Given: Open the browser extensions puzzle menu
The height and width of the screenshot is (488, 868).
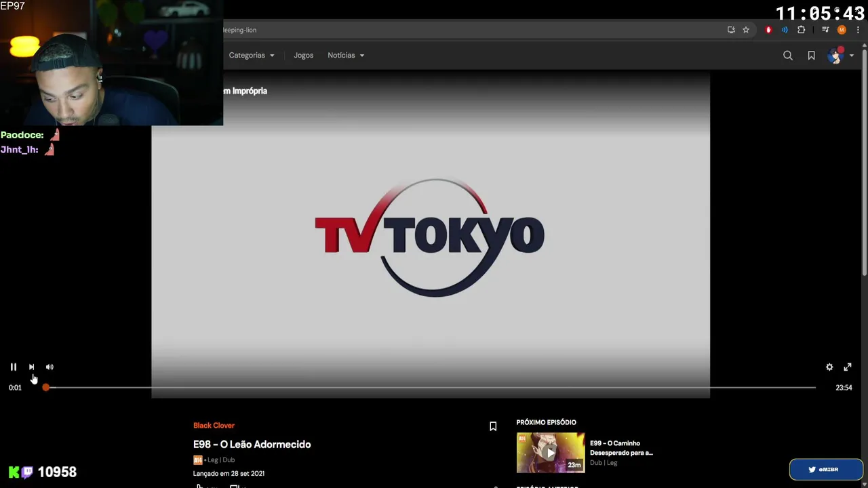Looking at the screenshot, I should coord(802,30).
